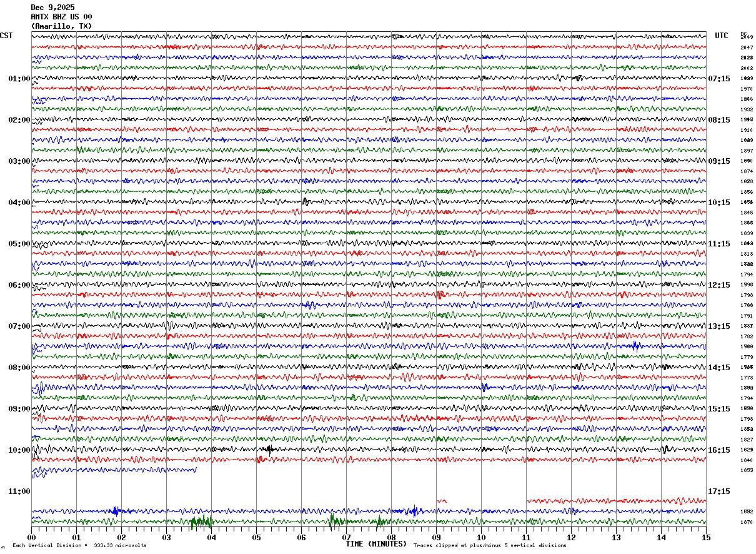Click the '13:15' UTC row label
The image size is (756, 554).
(719, 326)
